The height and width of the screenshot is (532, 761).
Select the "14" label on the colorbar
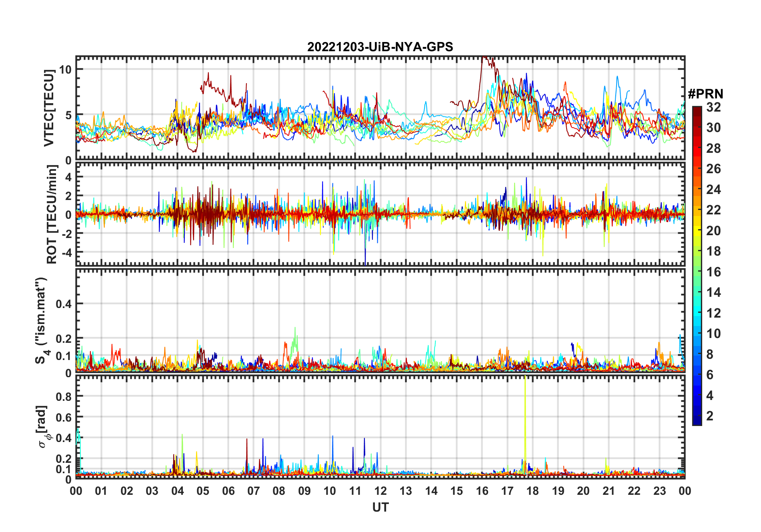[x=713, y=292]
